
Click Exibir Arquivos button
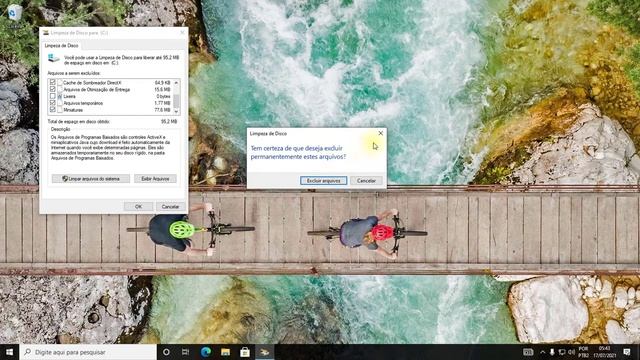155,179
